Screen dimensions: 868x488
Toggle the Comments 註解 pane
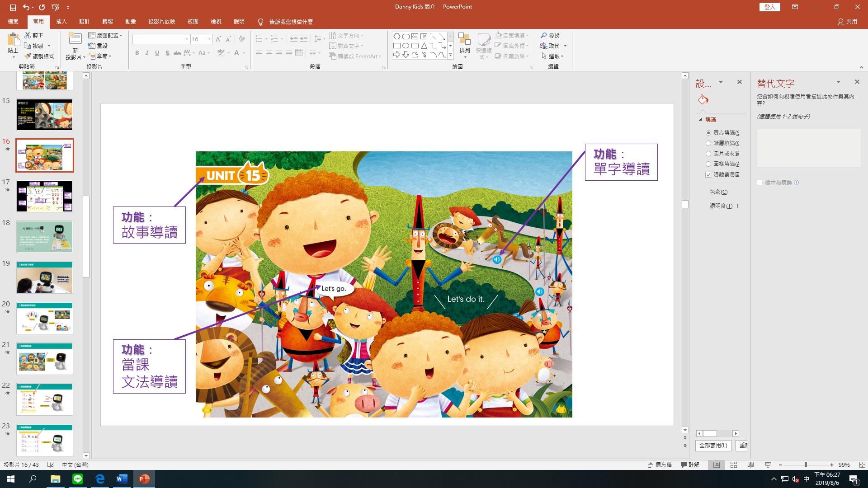[x=690, y=465]
